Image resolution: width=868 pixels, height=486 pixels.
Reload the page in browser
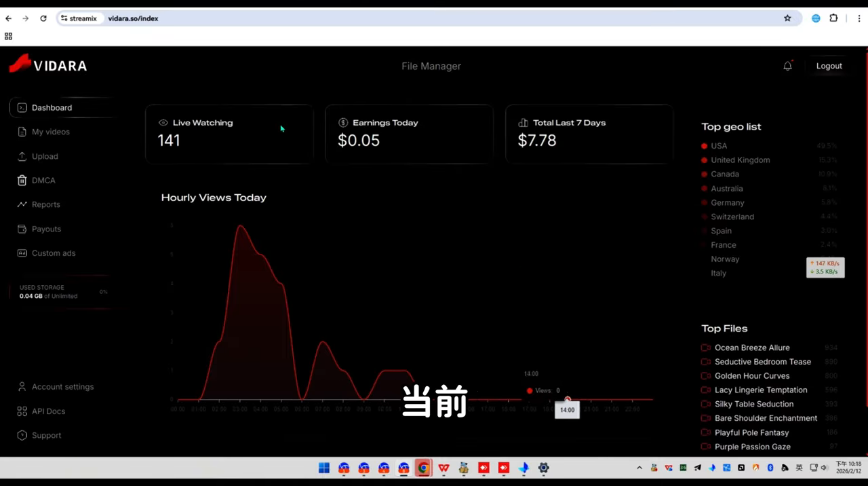click(x=43, y=18)
